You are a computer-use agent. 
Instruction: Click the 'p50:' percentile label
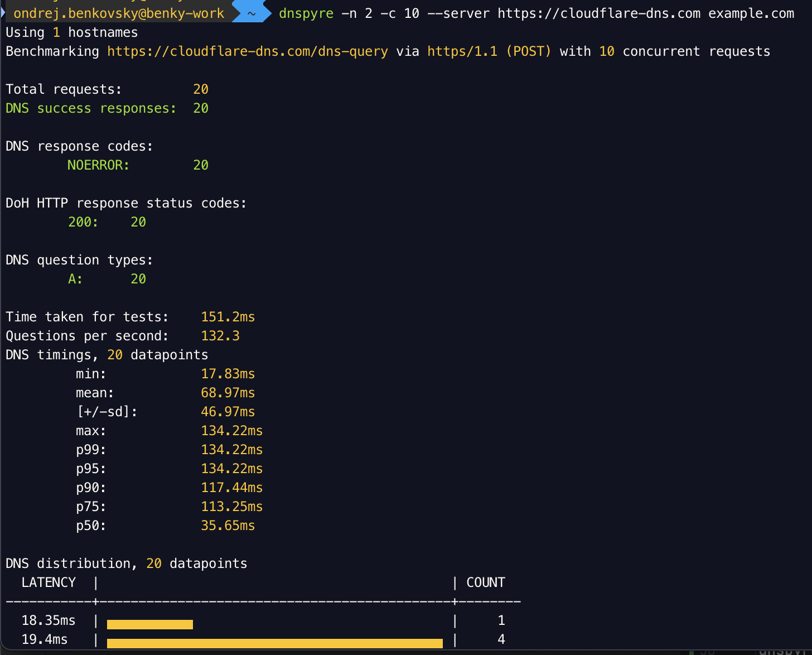pos(91,526)
